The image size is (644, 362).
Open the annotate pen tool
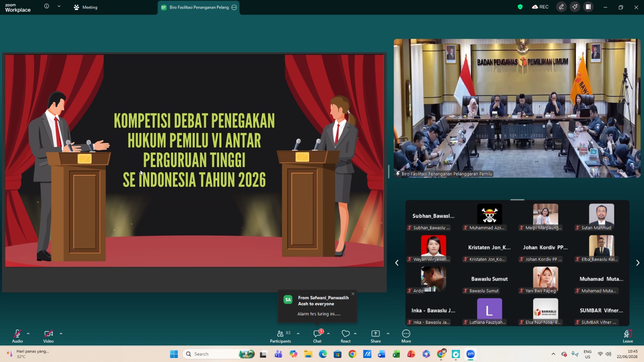561,7
